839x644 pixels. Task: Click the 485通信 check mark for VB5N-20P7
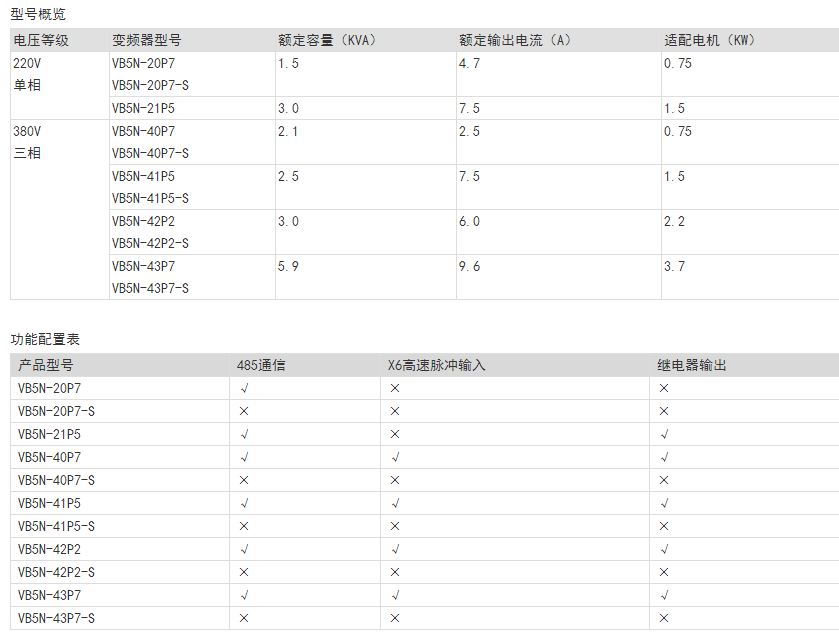click(244, 388)
